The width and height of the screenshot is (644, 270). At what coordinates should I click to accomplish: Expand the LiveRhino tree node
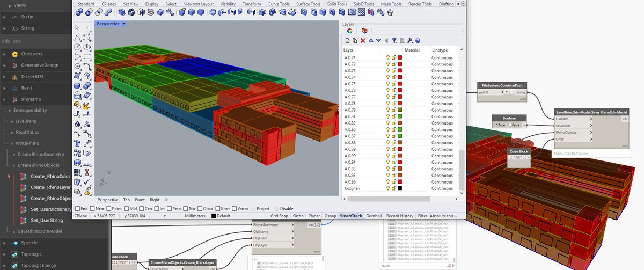[13, 121]
